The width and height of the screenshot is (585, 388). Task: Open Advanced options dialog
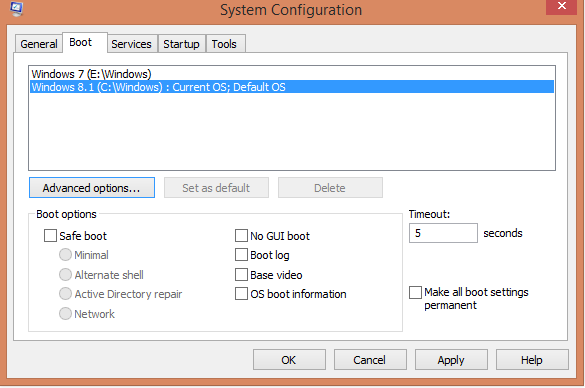click(x=92, y=188)
